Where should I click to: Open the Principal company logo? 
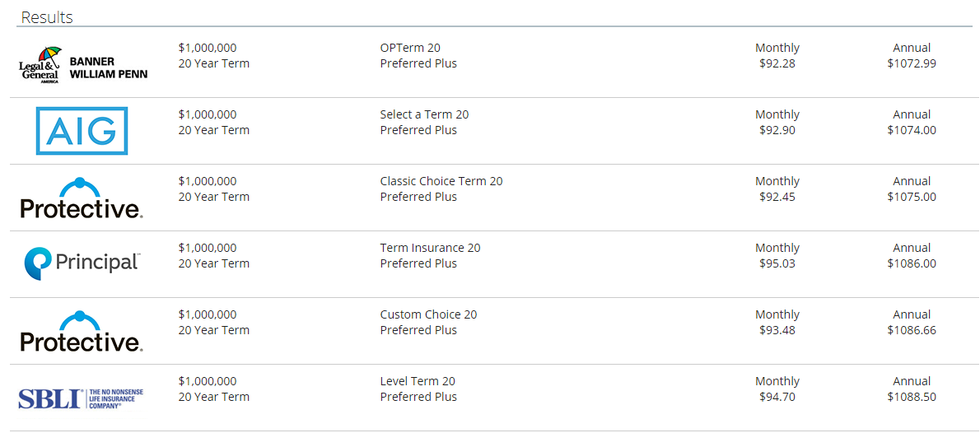tap(82, 263)
